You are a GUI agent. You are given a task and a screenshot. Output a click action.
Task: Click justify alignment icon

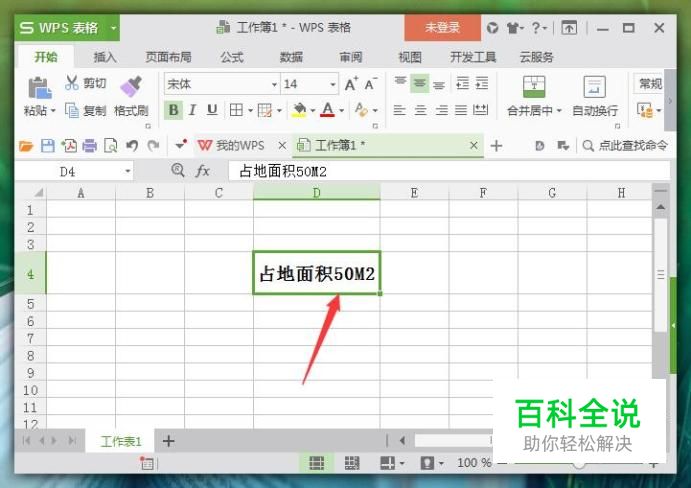coord(461,110)
